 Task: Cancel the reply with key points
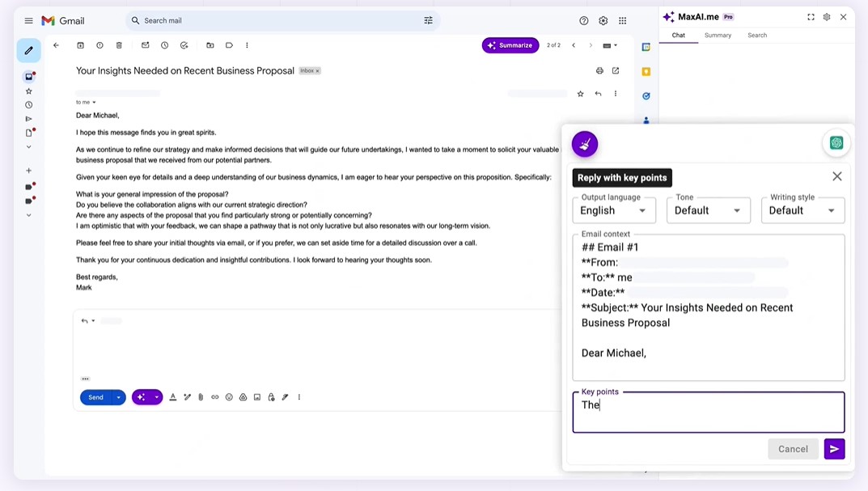pyautogui.click(x=793, y=449)
